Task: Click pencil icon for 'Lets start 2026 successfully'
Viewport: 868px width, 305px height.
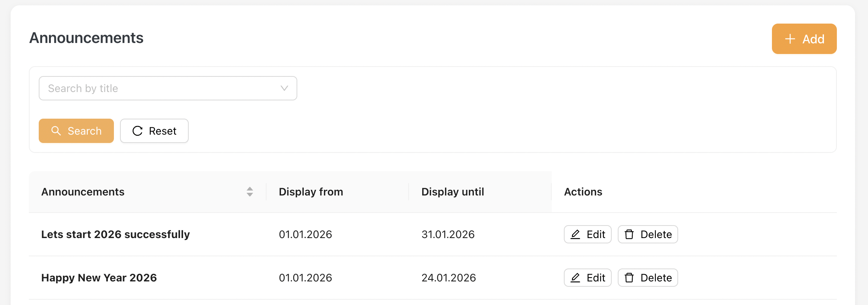Action: (x=576, y=234)
